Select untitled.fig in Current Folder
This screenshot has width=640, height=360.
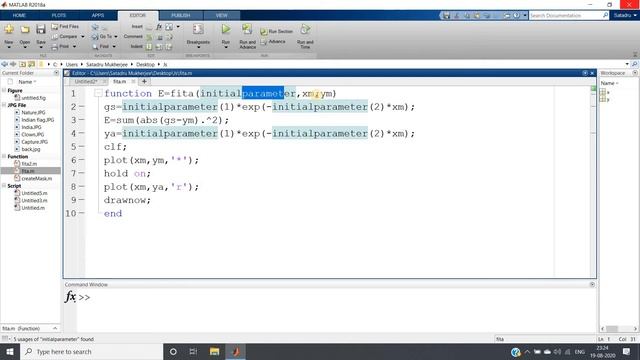pos(33,98)
